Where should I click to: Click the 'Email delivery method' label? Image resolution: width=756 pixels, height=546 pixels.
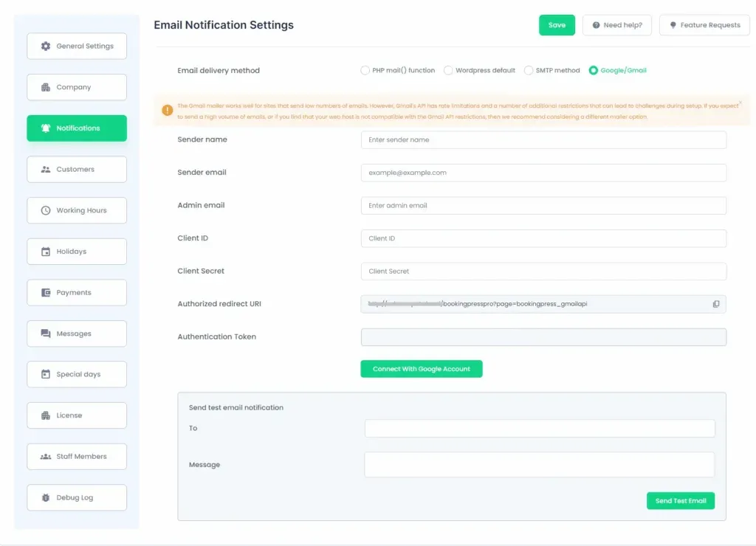point(219,70)
